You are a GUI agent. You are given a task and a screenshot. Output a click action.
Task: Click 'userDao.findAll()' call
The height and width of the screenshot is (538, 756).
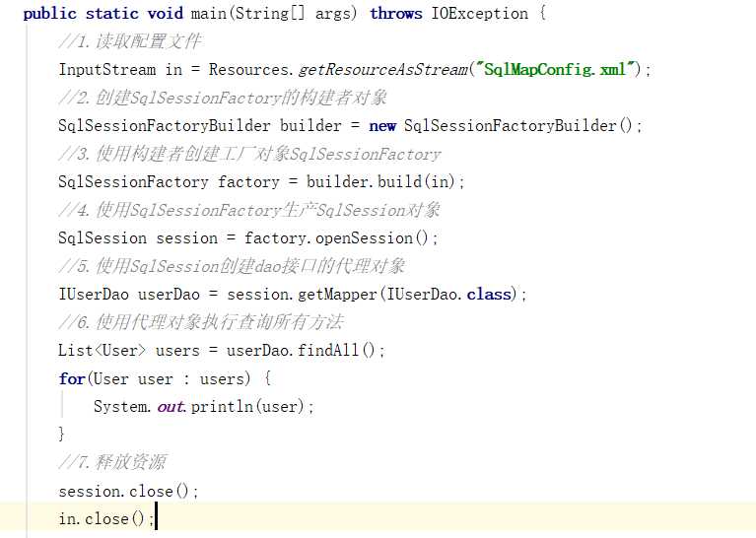301,351
